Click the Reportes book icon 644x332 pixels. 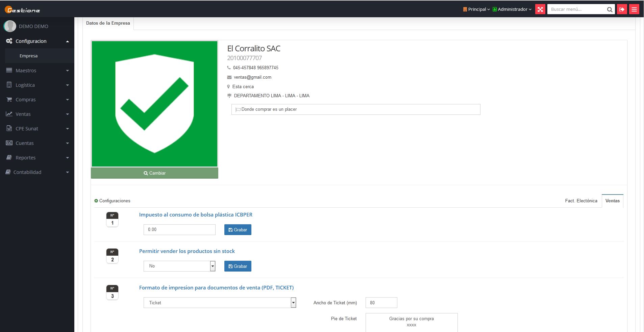point(9,157)
